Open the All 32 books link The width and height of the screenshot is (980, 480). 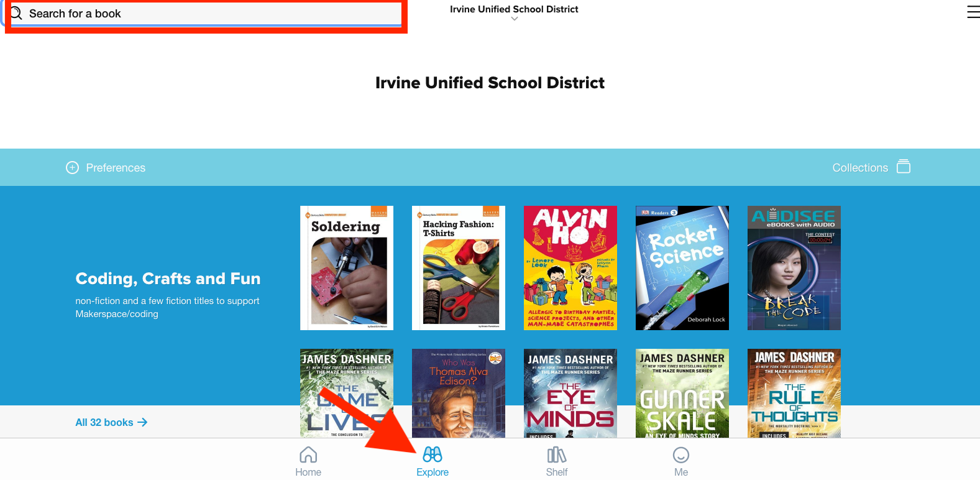pos(111,423)
